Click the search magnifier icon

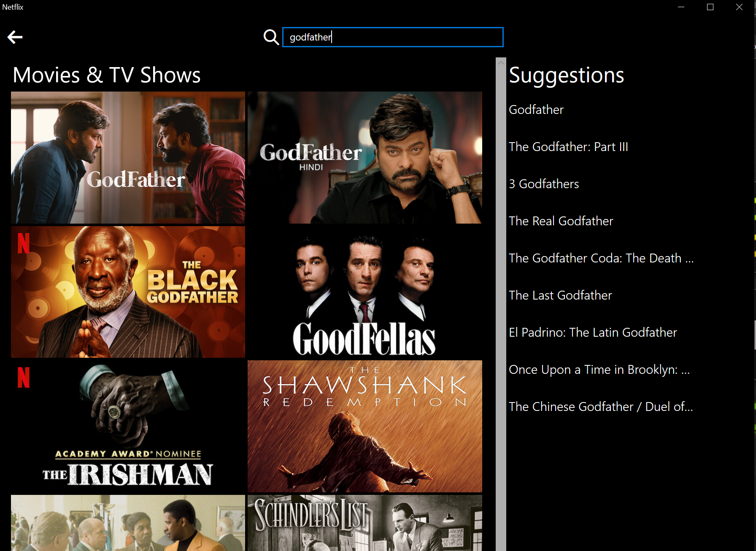pos(271,37)
